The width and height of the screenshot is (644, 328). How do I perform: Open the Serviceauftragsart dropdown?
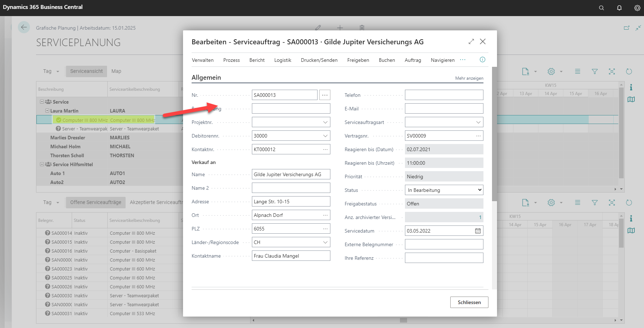click(478, 122)
